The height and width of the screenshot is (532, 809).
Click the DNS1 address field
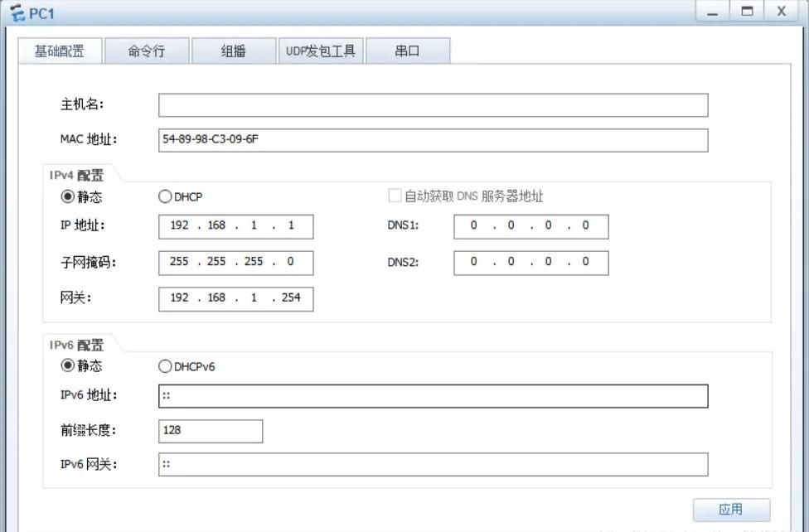click(530, 226)
